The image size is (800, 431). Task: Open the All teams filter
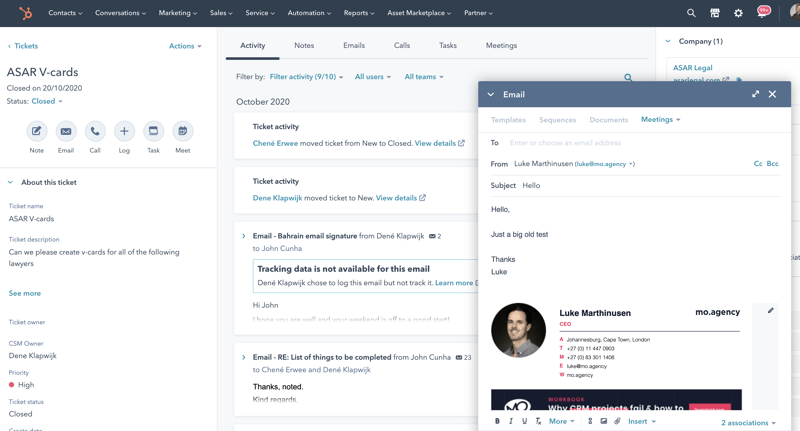424,77
